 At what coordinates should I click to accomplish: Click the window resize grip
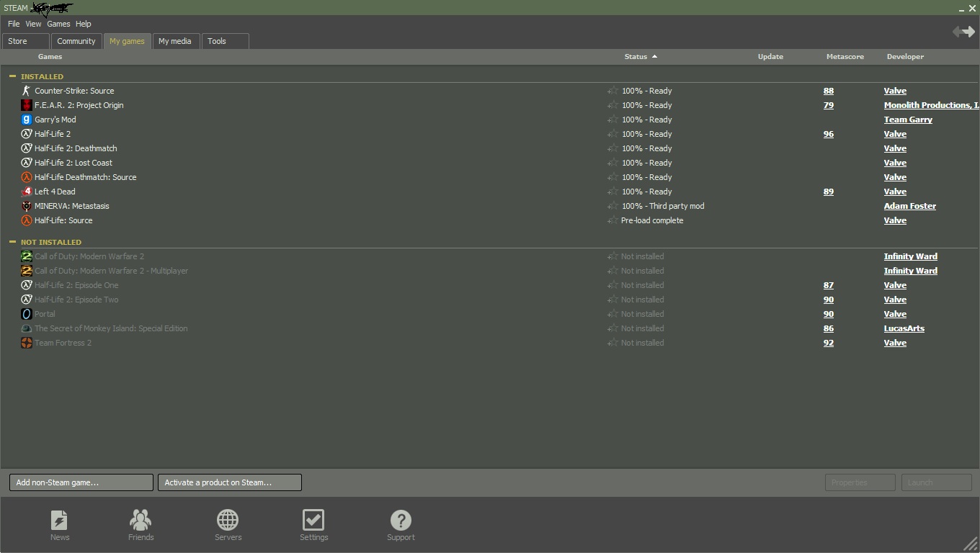[971, 544]
